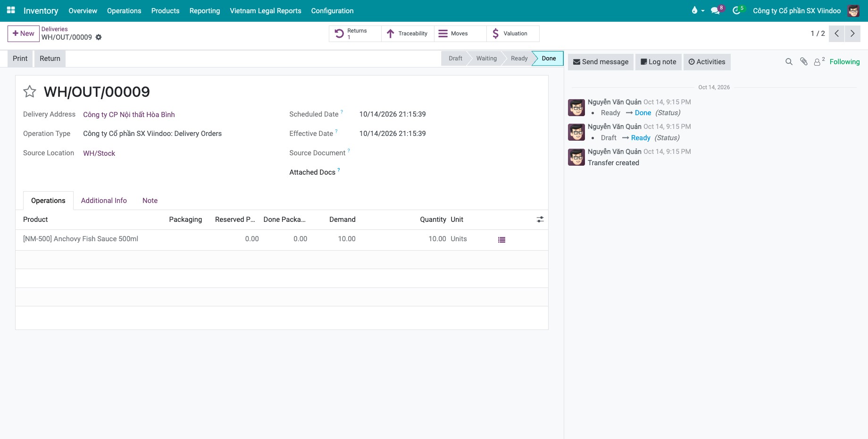This screenshot has width=868, height=439.
Task: Open the Reporting menu
Action: pyautogui.click(x=205, y=11)
